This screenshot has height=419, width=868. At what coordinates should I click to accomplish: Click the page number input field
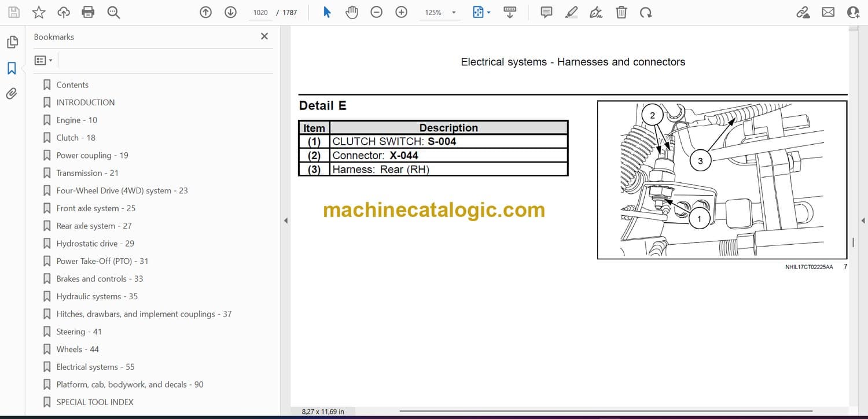point(260,12)
